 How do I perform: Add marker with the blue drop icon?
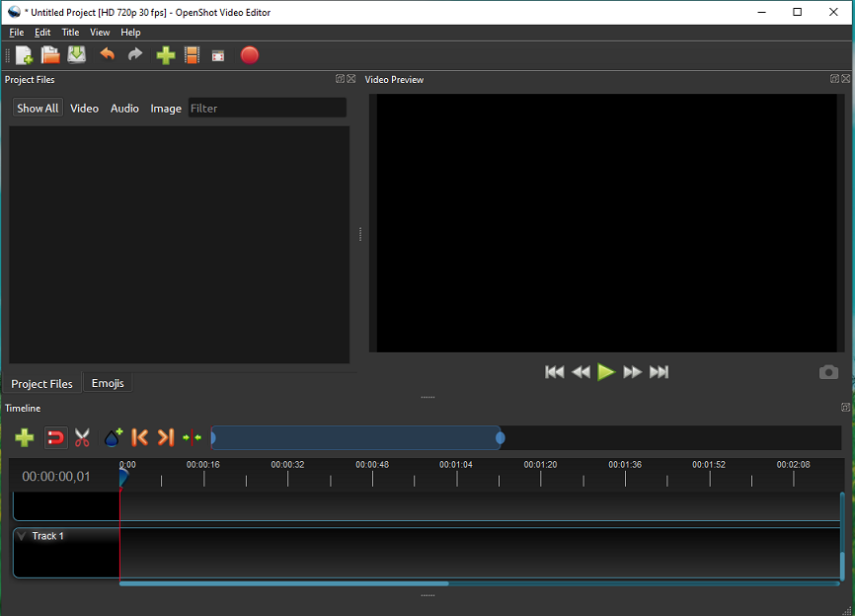pyautogui.click(x=113, y=437)
